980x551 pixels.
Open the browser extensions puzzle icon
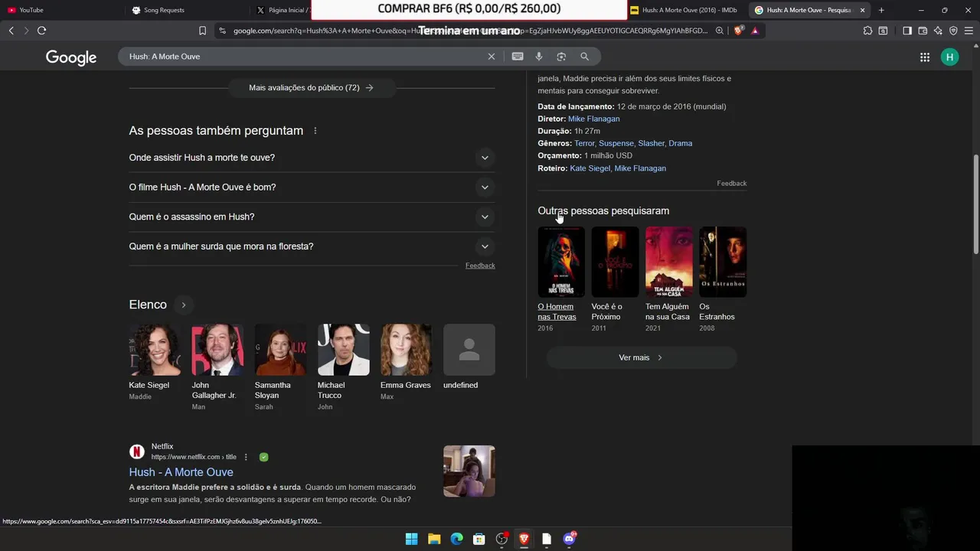point(867,31)
